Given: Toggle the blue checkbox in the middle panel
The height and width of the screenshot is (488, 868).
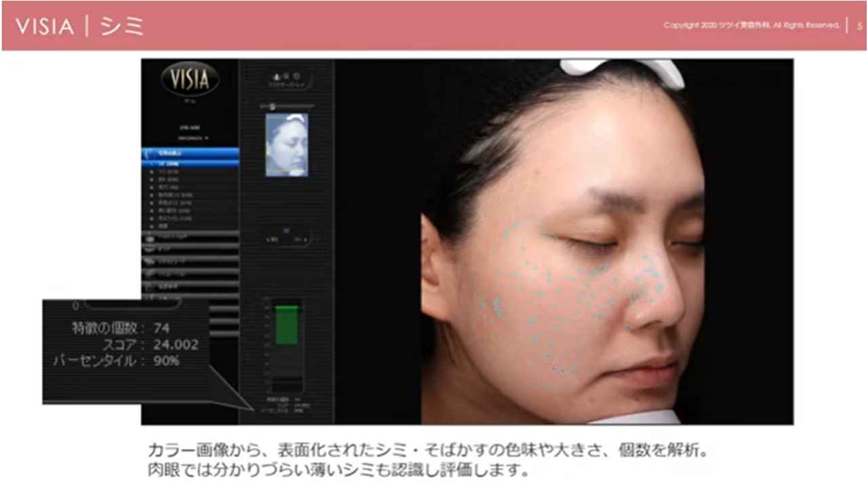Looking at the screenshot, I should click(287, 230).
